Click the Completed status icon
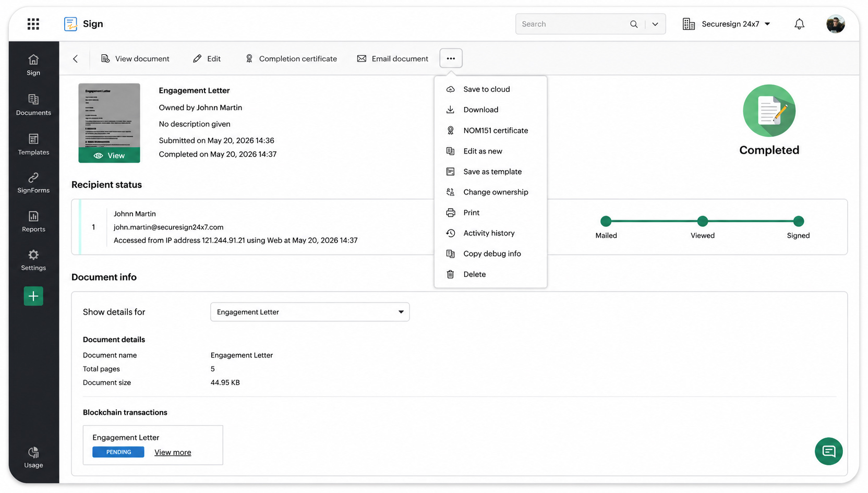 coord(769,111)
